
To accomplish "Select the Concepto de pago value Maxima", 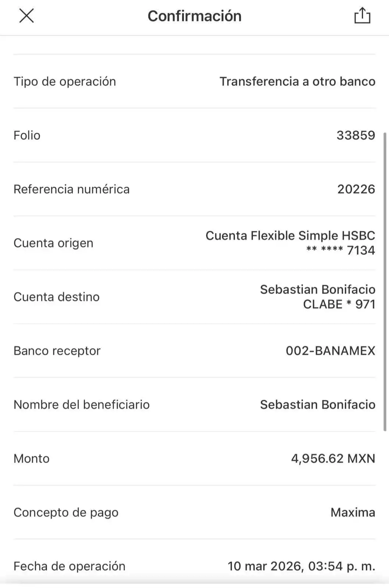I will (353, 512).
